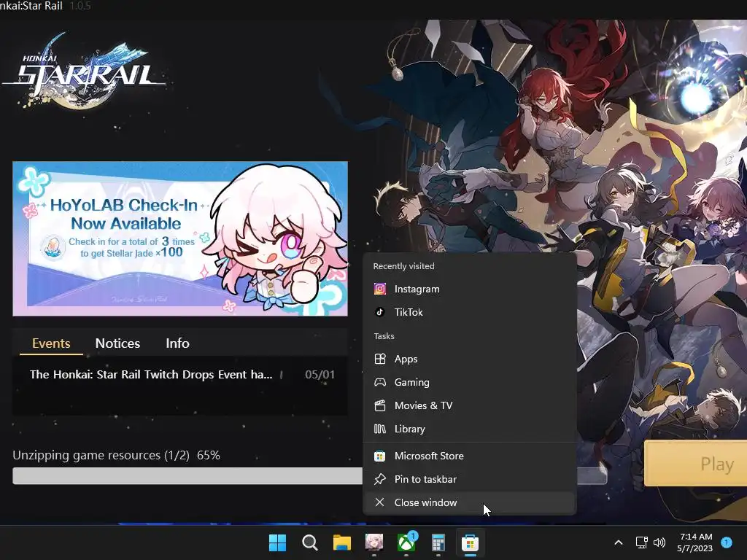The width and height of the screenshot is (747, 560).
Task: Open the notification badge in the tray
Action: [x=727, y=542]
